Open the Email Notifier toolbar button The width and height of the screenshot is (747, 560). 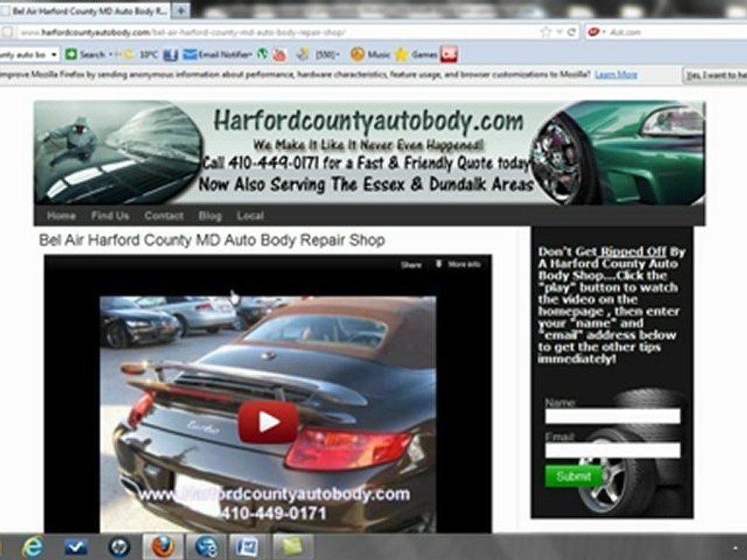[x=218, y=54]
